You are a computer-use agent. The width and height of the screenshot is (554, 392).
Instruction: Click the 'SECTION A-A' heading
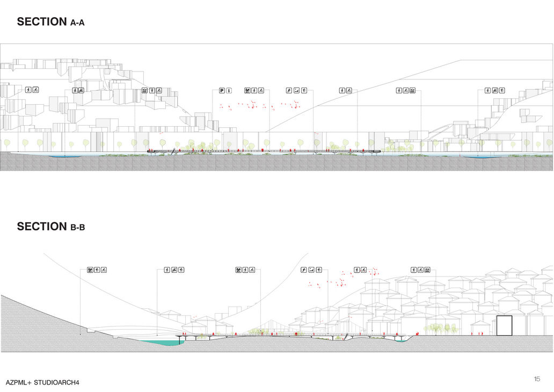coord(50,22)
